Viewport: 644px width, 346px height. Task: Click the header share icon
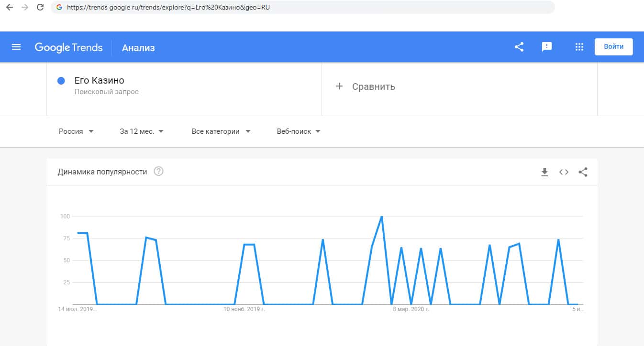click(519, 47)
